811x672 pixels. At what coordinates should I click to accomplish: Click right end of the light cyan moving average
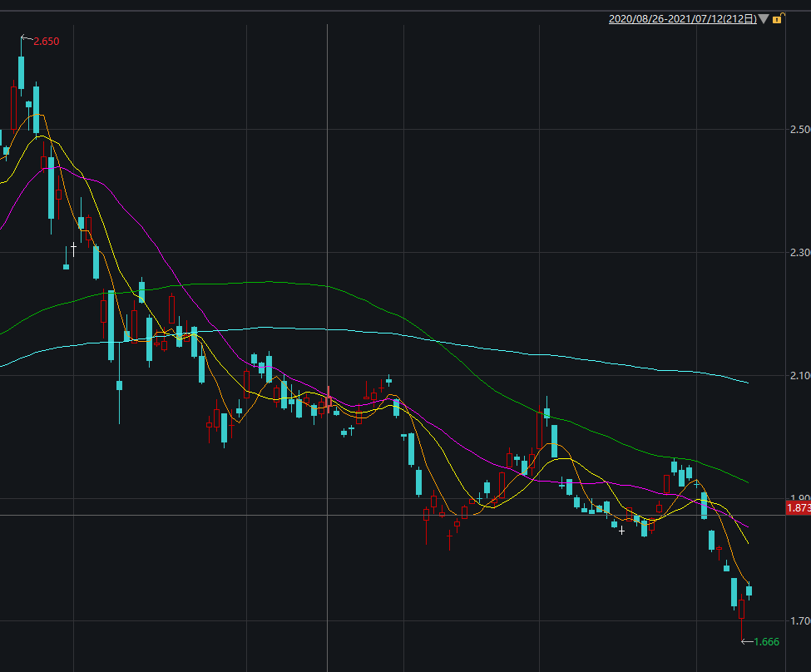[746, 383]
